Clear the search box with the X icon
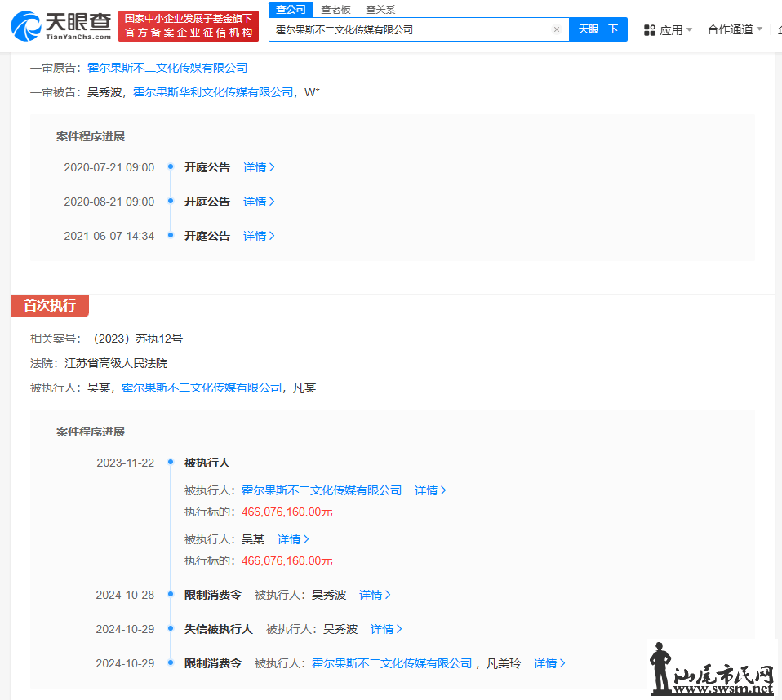The height and width of the screenshot is (700, 782). point(557,29)
